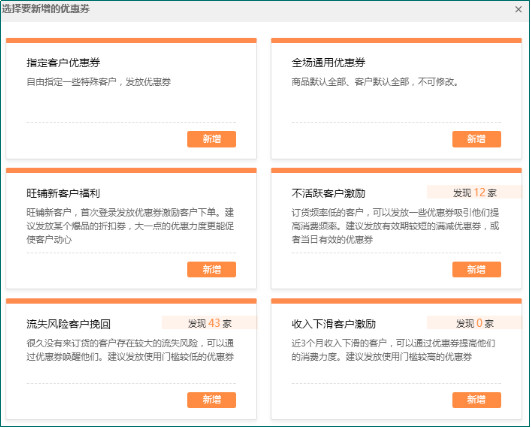The height and width of the screenshot is (428, 531).
Task: Close the coupon selection dialog
Action: pos(518,9)
